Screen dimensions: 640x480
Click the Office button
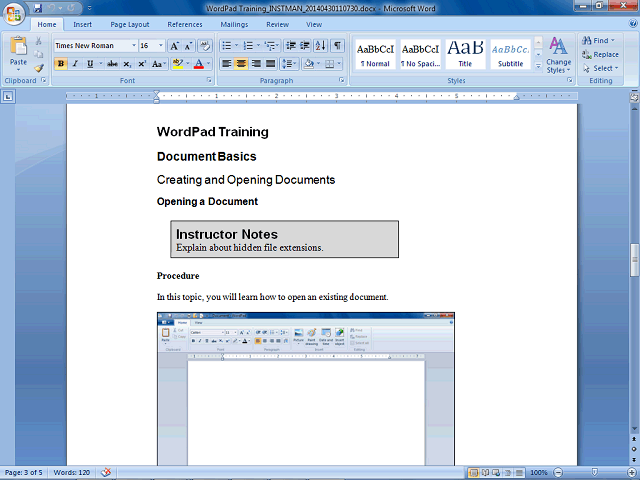click(14, 14)
